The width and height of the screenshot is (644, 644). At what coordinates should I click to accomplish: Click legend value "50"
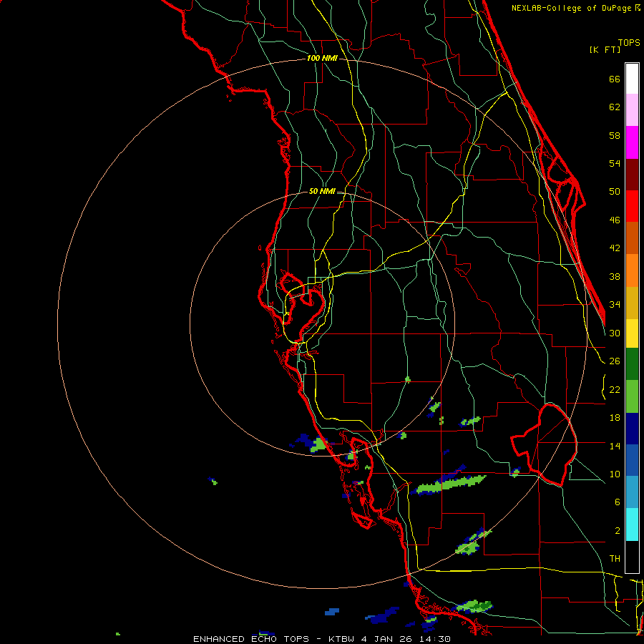pyautogui.click(x=615, y=192)
